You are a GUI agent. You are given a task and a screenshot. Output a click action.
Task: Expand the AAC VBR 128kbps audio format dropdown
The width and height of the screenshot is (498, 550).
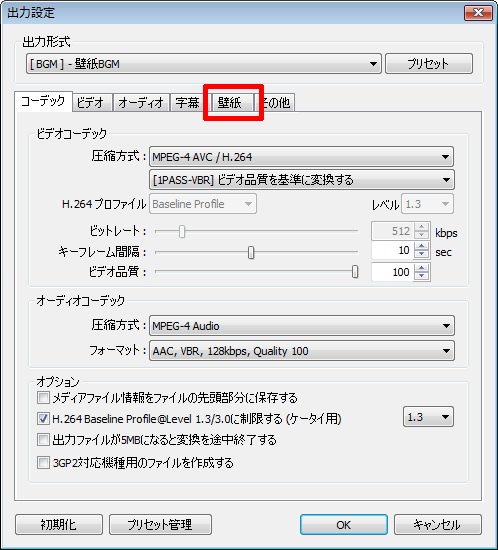(x=302, y=351)
